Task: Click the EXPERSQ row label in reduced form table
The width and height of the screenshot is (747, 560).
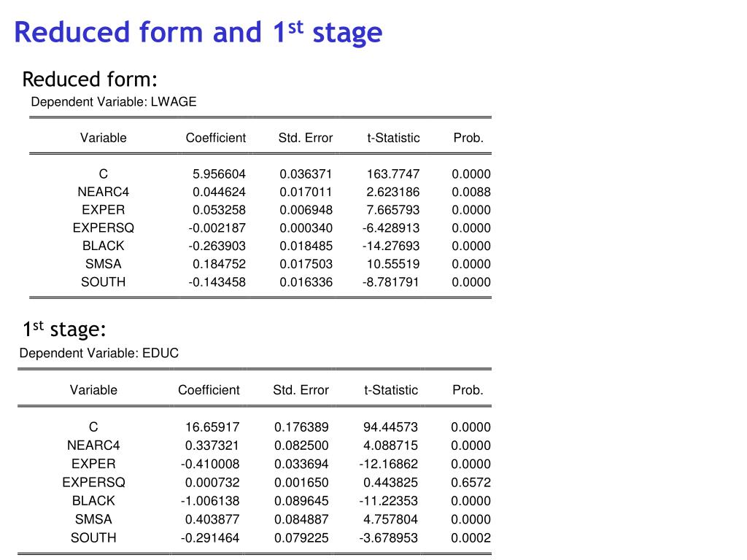Action: [x=104, y=227]
